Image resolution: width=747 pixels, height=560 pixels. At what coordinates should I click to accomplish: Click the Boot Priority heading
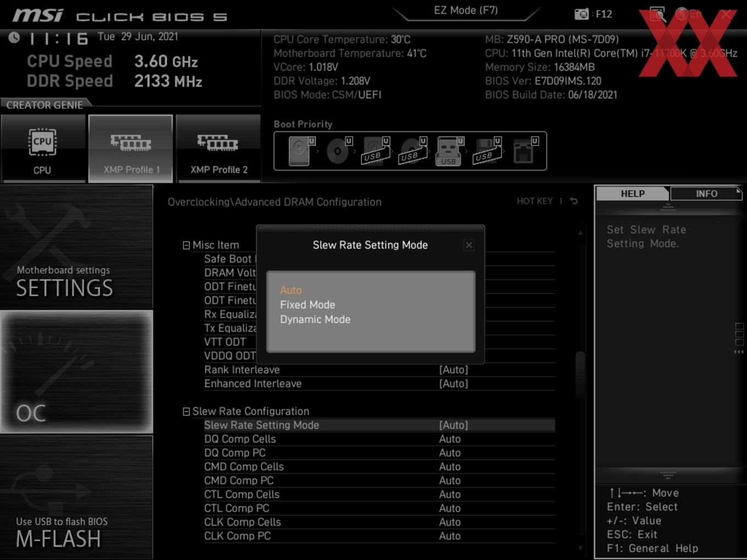coord(303,124)
